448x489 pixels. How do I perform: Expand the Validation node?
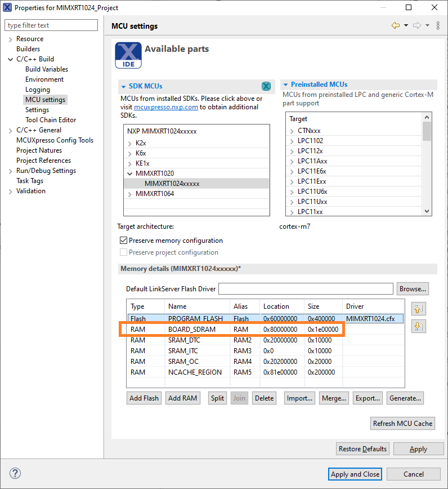coord(10,191)
